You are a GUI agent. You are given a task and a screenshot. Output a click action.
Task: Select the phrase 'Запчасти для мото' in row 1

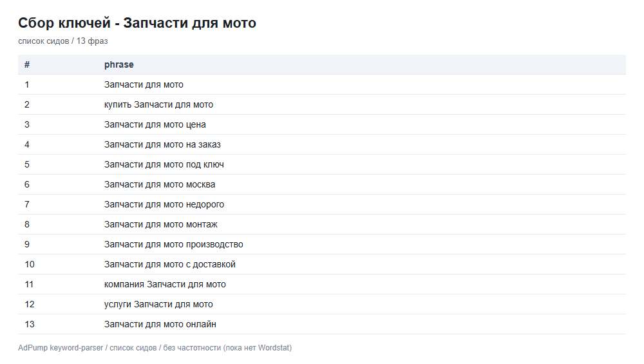click(144, 84)
